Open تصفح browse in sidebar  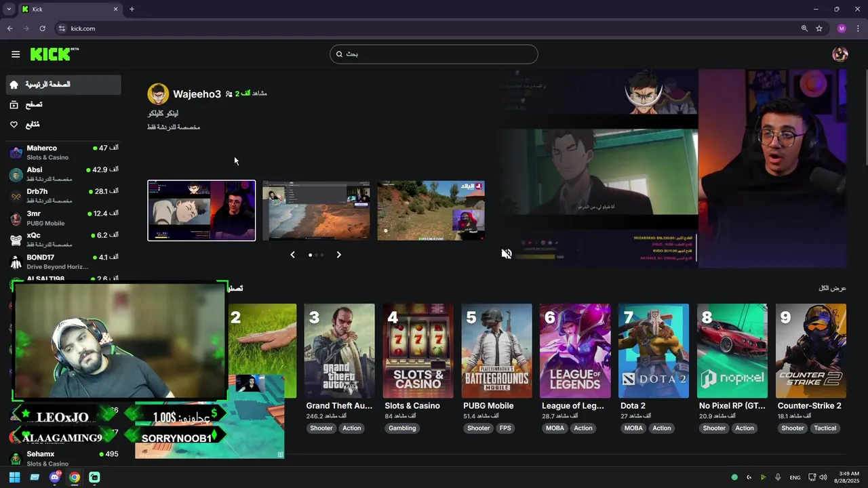(64, 105)
